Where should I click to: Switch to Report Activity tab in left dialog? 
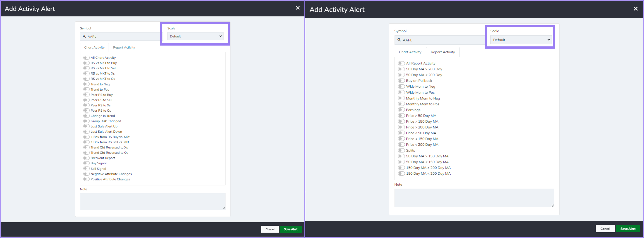tap(124, 47)
